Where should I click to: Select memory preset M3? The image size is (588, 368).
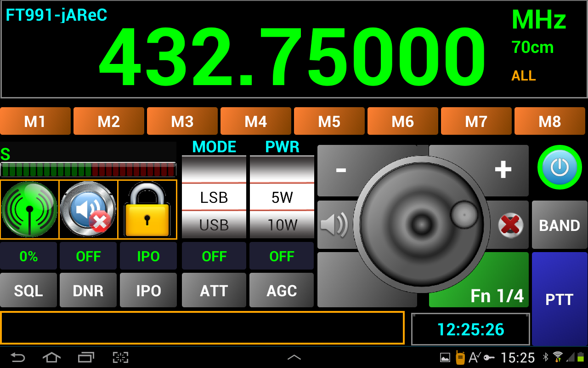click(x=182, y=121)
